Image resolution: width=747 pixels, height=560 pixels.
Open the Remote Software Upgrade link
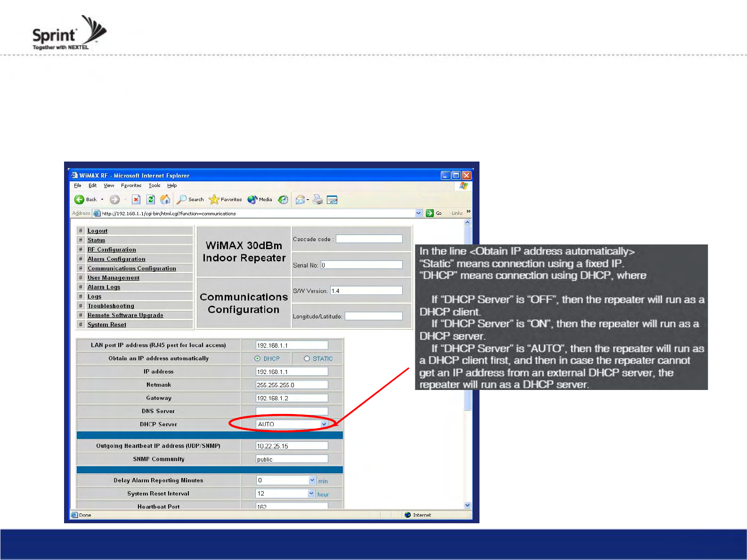[x=125, y=316]
